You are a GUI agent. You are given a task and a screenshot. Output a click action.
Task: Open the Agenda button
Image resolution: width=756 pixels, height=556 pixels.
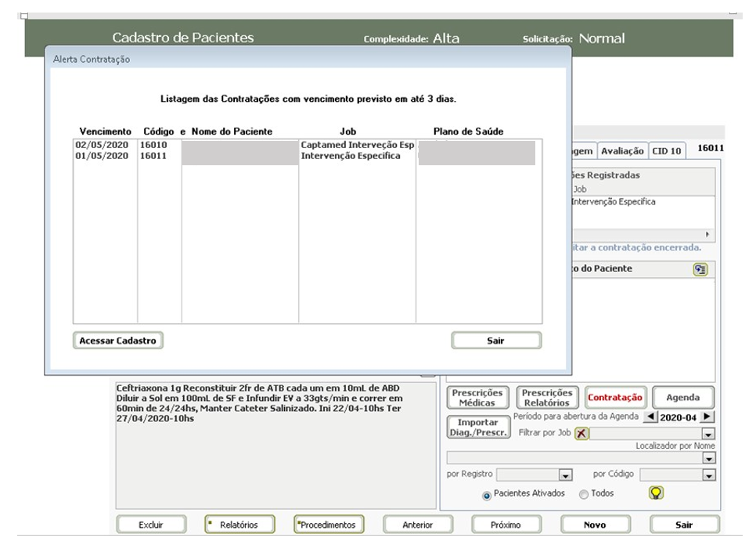(682, 398)
